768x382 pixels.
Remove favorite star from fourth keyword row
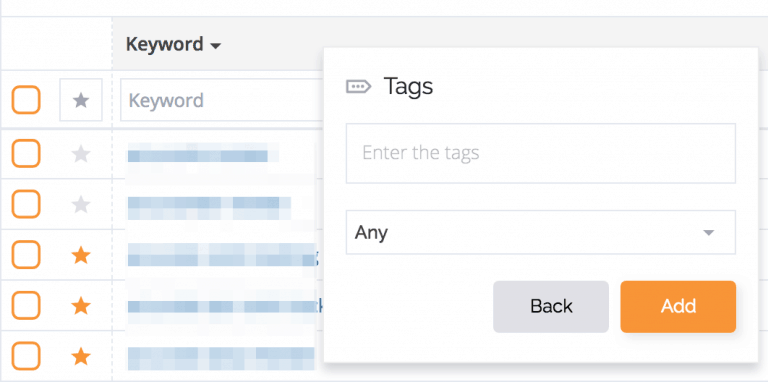81,306
